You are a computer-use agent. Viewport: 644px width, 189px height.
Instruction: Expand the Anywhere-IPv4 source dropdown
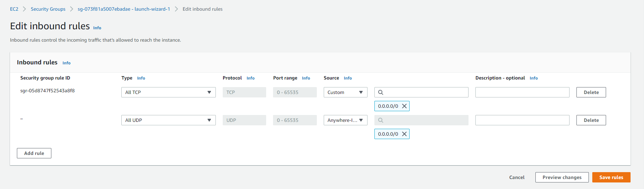pyautogui.click(x=345, y=120)
